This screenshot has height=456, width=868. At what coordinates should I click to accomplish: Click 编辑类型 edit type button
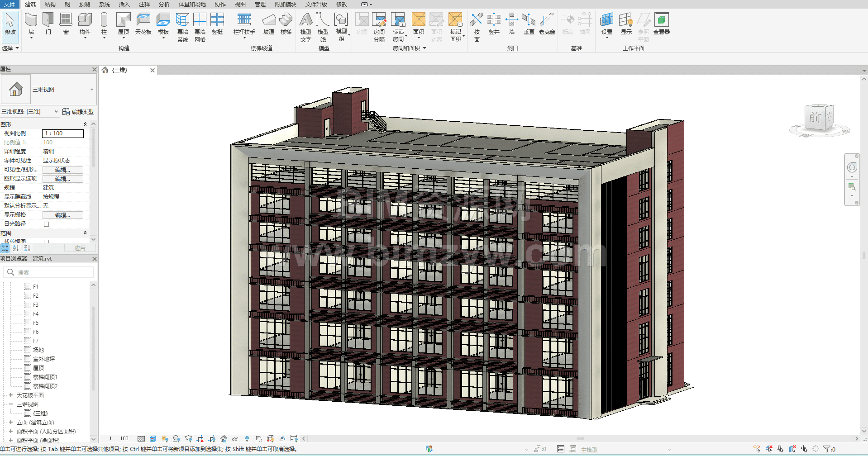pyautogui.click(x=78, y=112)
